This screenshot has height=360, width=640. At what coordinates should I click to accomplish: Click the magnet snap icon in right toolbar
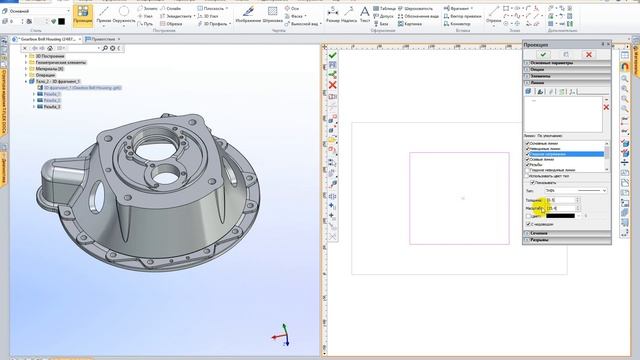tap(625, 66)
